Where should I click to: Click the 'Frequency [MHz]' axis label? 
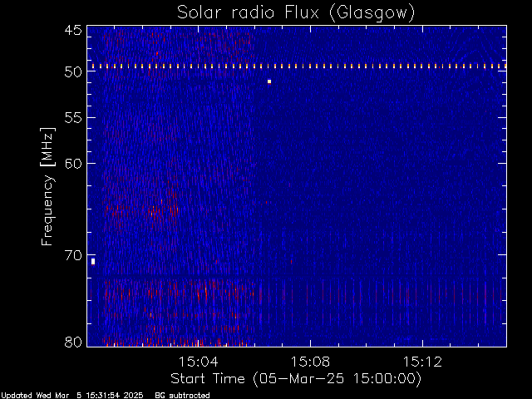(47, 186)
